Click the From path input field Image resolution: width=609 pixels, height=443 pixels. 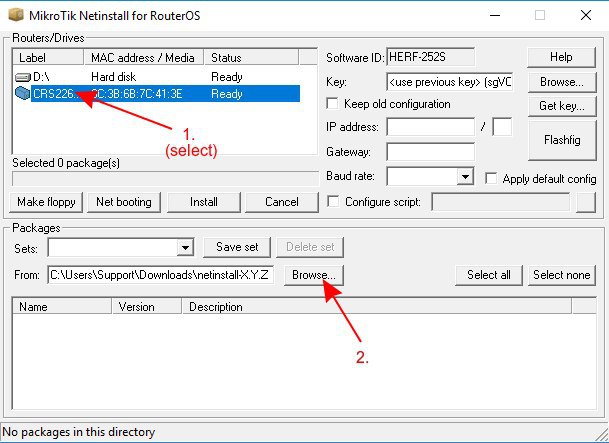tap(160, 275)
